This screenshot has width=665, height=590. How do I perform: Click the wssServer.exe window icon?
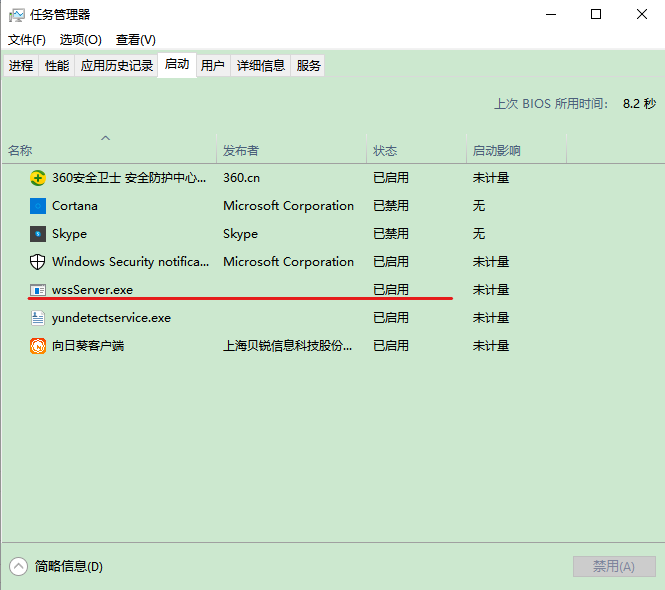tap(38, 290)
